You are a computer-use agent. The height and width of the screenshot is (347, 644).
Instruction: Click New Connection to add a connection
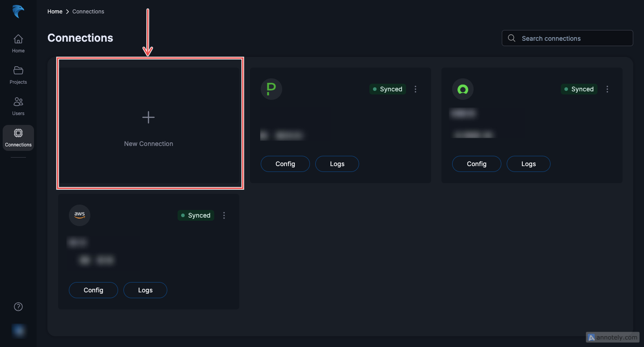pos(148,123)
